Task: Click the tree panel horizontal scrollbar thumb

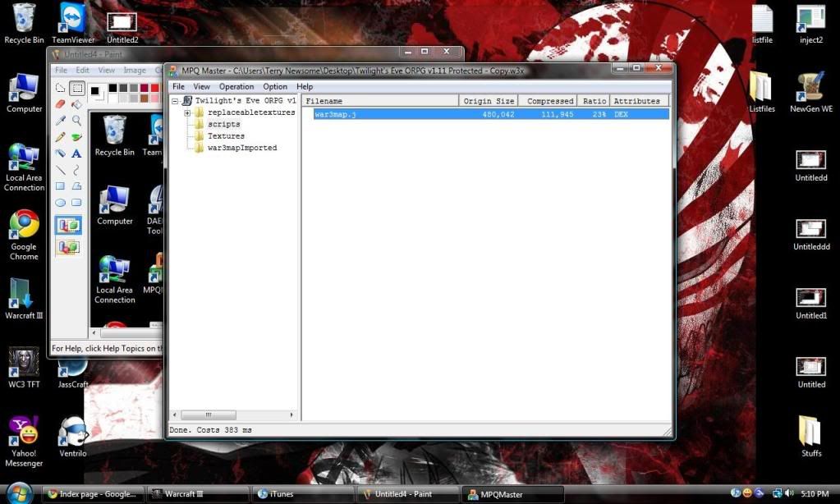Action: pos(209,415)
